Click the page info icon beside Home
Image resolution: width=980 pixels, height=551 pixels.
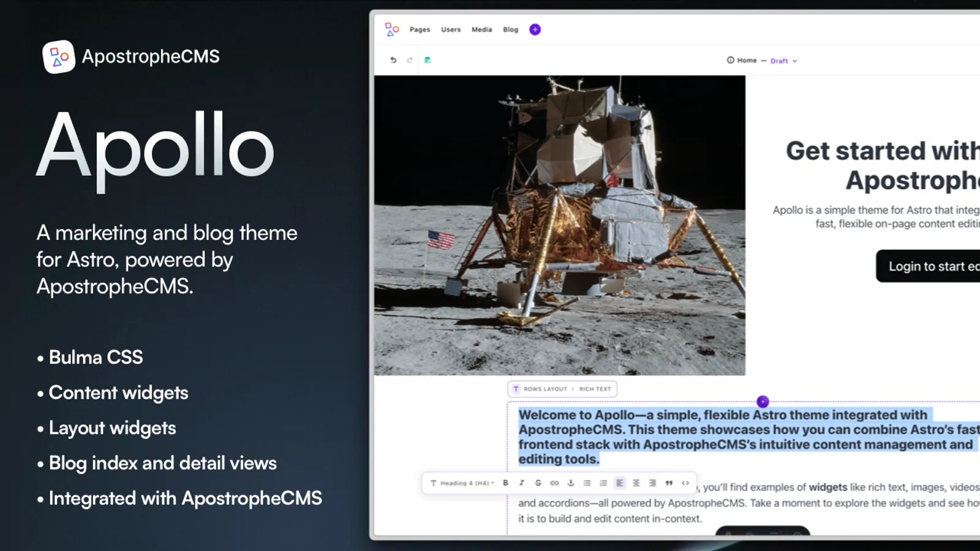(730, 60)
